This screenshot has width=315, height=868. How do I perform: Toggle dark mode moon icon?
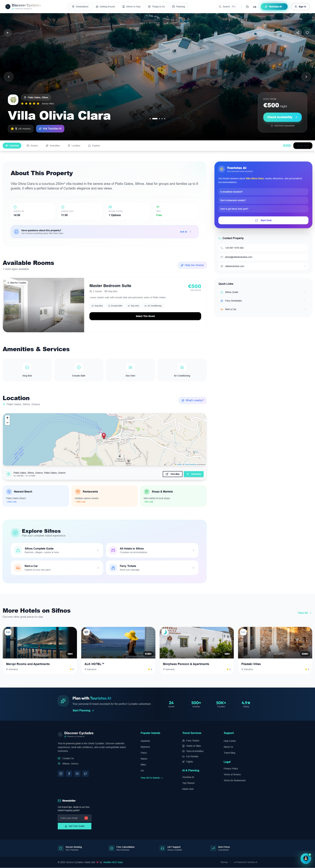click(247, 6)
